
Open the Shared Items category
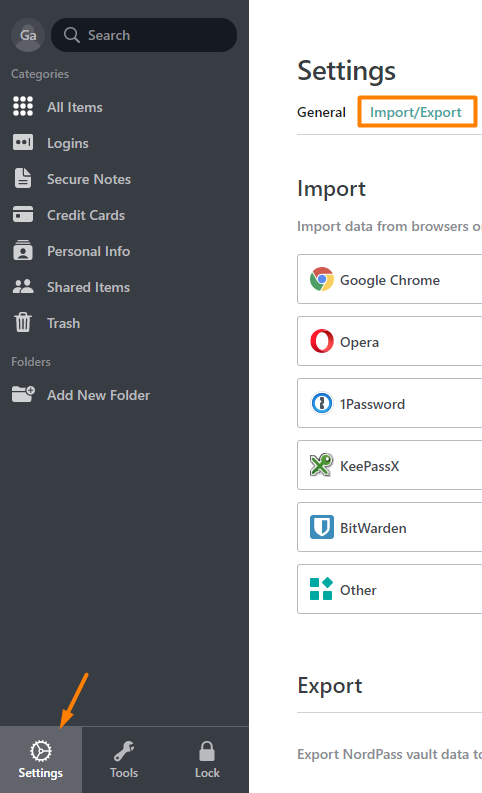click(x=89, y=287)
